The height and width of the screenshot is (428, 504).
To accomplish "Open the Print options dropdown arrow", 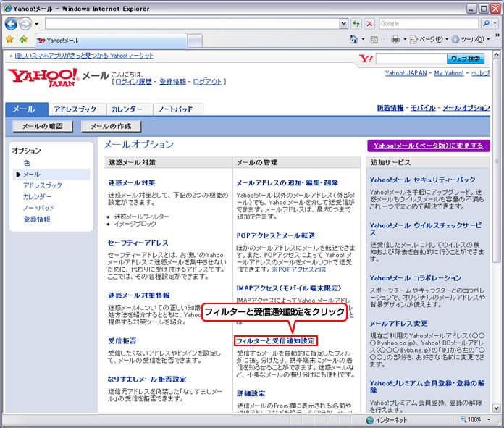I will [405, 39].
